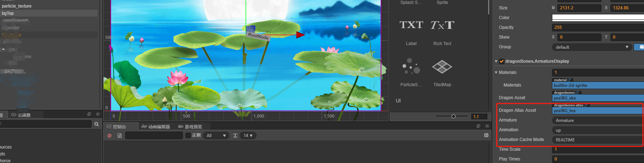Viewport: 644px width, 163px height.
Task: Click the console filter text input
Action: 154,136
